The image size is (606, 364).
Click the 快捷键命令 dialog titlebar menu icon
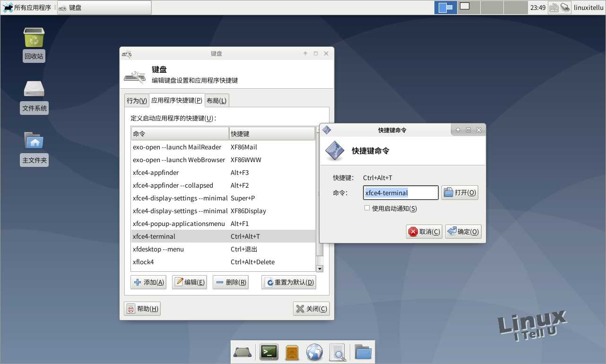327,130
